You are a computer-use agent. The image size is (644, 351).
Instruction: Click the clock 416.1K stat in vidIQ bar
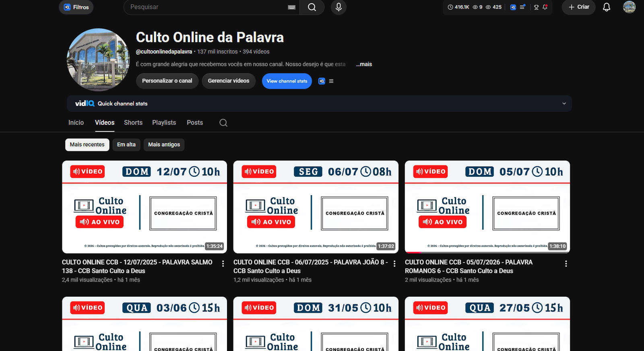pyautogui.click(x=458, y=7)
